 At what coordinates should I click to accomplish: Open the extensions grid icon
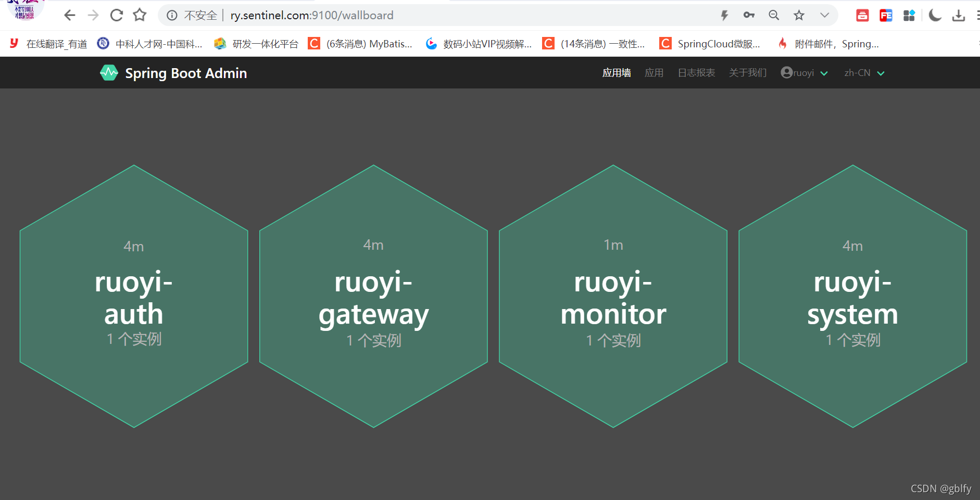click(909, 16)
